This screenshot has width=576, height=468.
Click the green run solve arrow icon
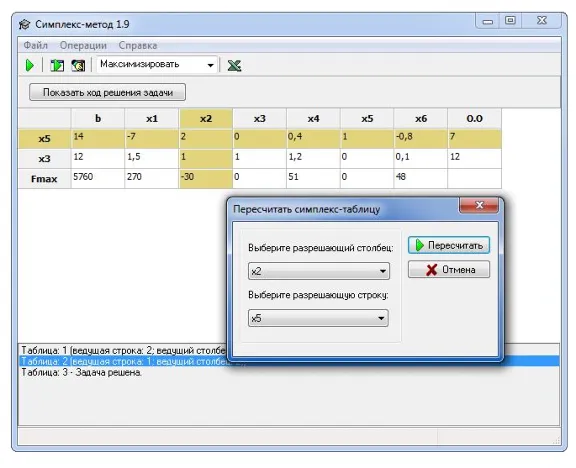pyautogui.click(x=30, y=65)
